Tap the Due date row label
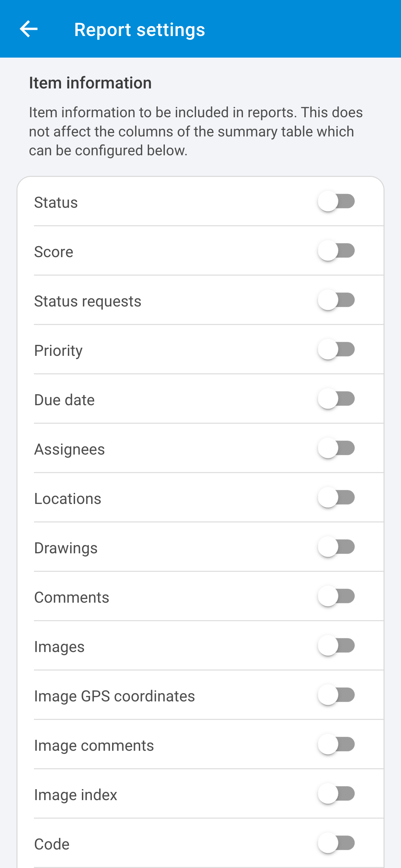 (x=64, y=400)
